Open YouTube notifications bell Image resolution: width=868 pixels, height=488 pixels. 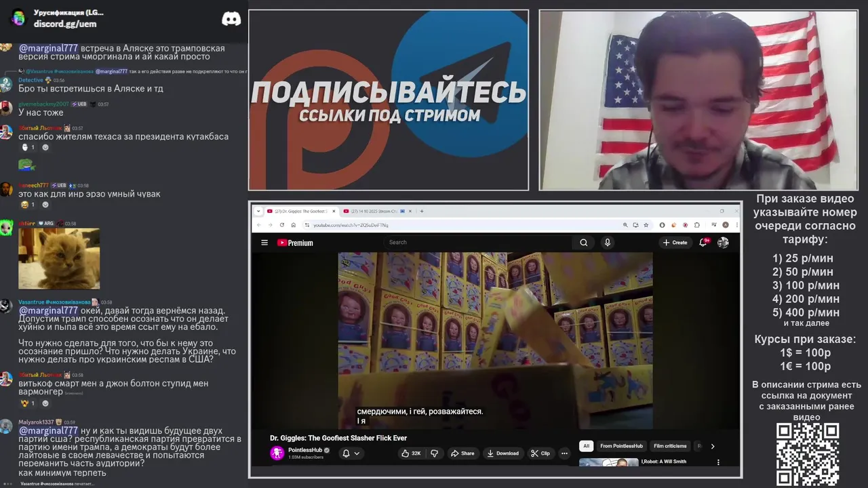pyautogui.click(x=703, y=243)
